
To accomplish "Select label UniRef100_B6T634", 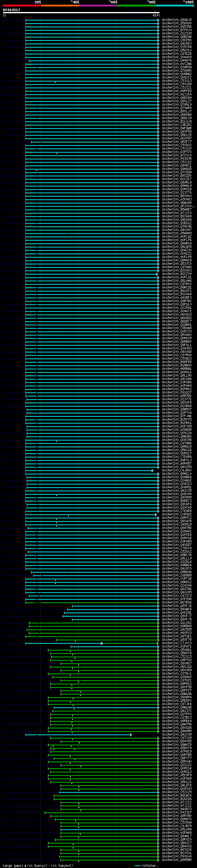I will 176,850.
